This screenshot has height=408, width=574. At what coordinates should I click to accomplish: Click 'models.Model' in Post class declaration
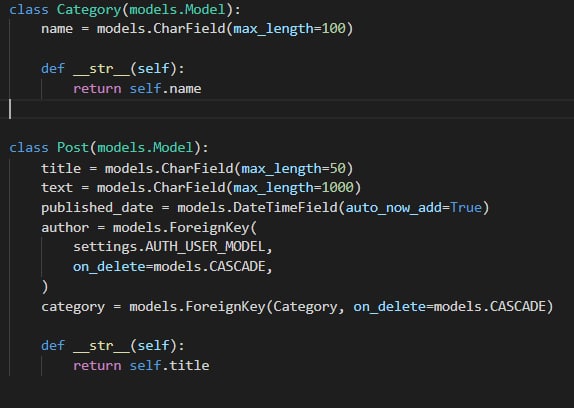pos(145,147)
